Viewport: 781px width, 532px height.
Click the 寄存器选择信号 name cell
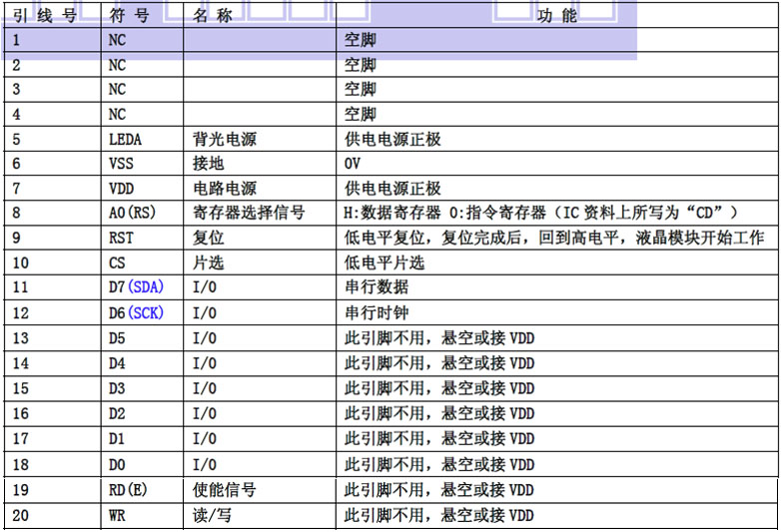[x=248, y=213]
